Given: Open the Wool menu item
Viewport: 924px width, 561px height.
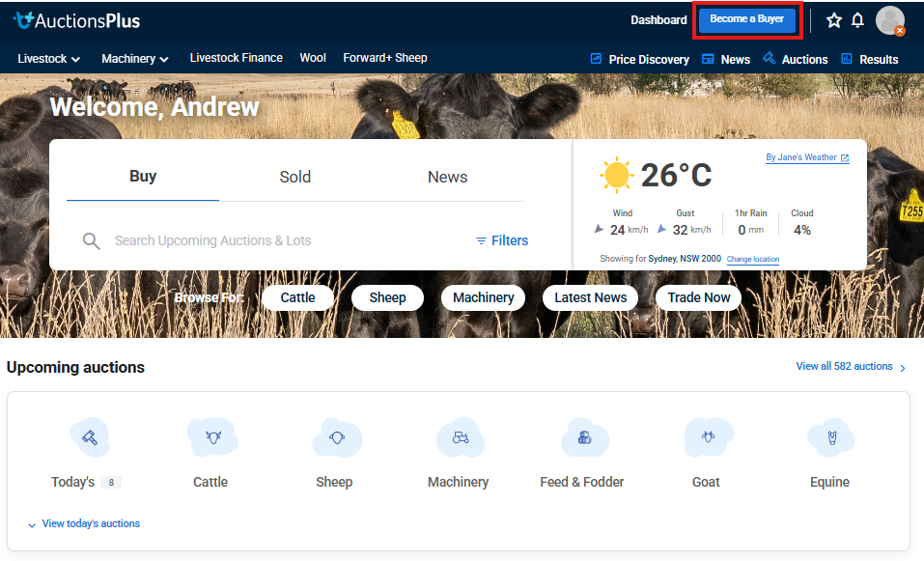Looking at the screenshot, I should click(313, 58).
